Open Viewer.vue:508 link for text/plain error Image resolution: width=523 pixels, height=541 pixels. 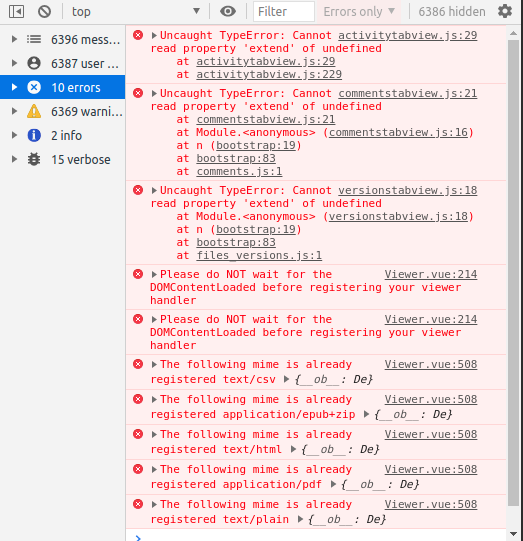431,504
